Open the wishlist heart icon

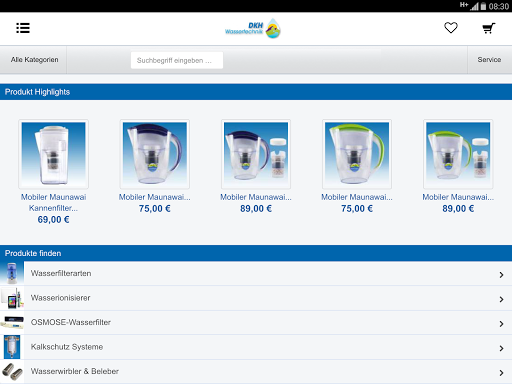click(x=451, y=28)
